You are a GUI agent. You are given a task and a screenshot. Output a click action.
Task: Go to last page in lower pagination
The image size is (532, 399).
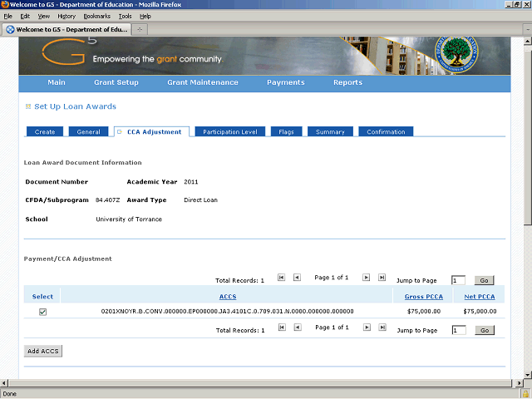pos(382,328)
